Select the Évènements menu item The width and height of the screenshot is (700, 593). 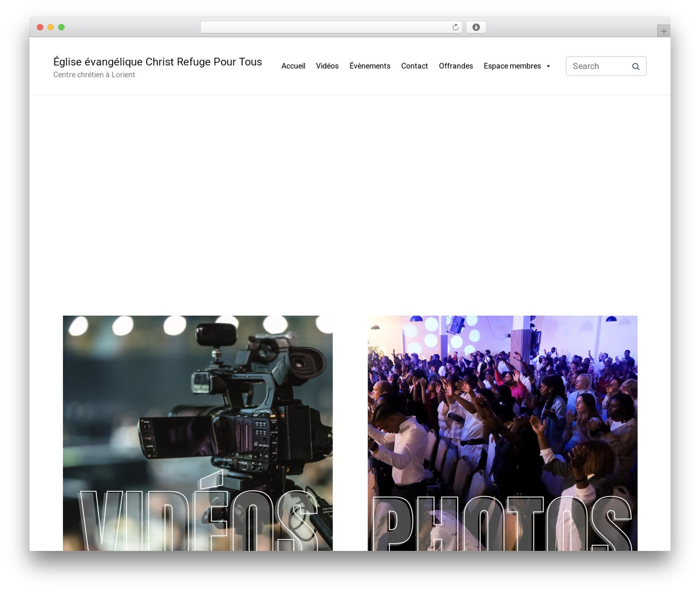click(370, 66)
